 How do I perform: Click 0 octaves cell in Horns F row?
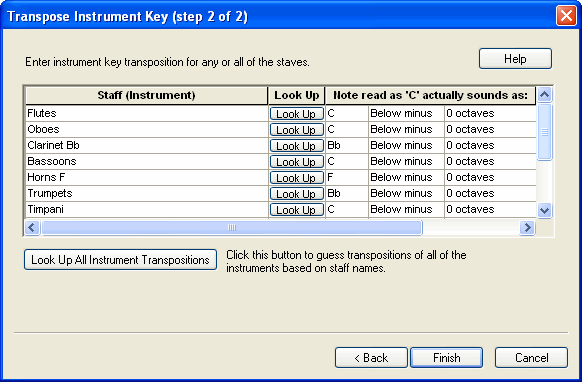(x=490, y=177)
